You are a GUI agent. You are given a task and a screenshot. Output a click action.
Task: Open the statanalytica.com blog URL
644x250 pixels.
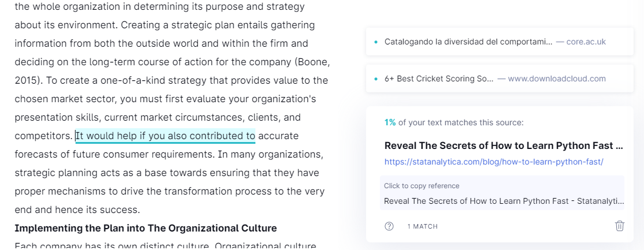point(494,162)
